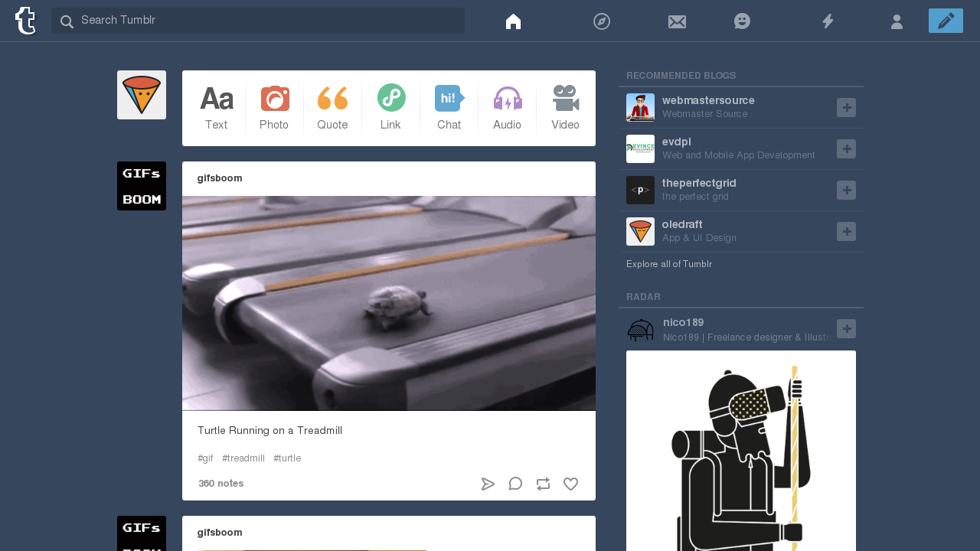This screenshot has width=980, height=551.
Task: Create a new Video post
Action: pos(565,108)
